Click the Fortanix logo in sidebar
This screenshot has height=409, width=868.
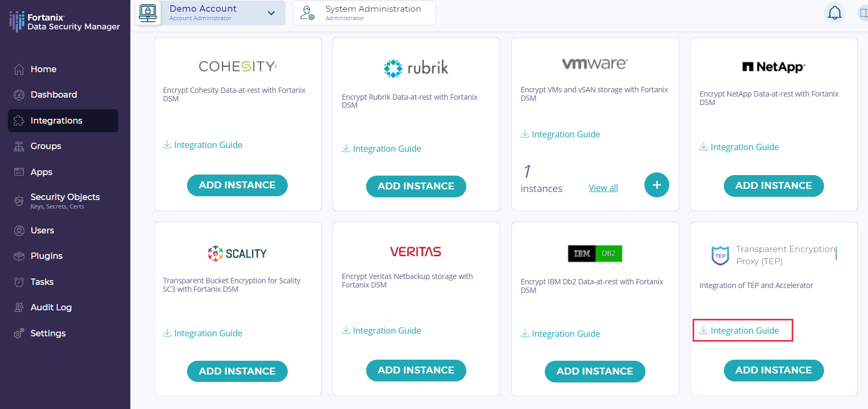tap(17, 21)
